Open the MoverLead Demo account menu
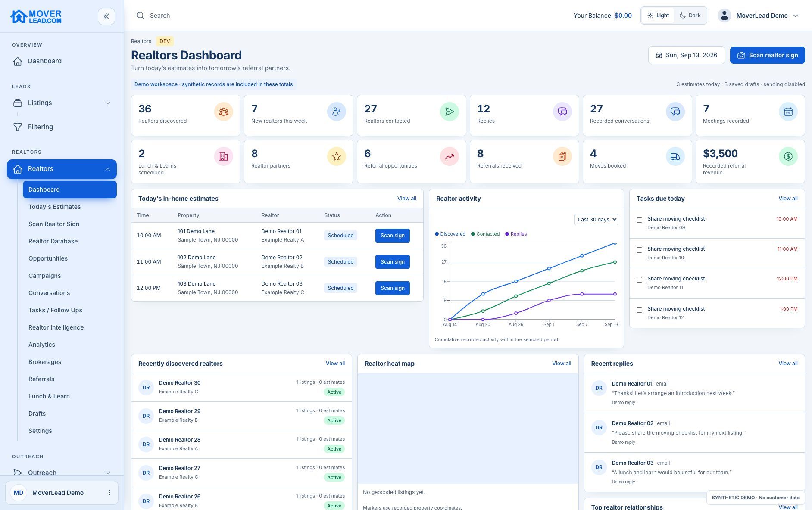This screenshot has width=812, height=510. 758,16
